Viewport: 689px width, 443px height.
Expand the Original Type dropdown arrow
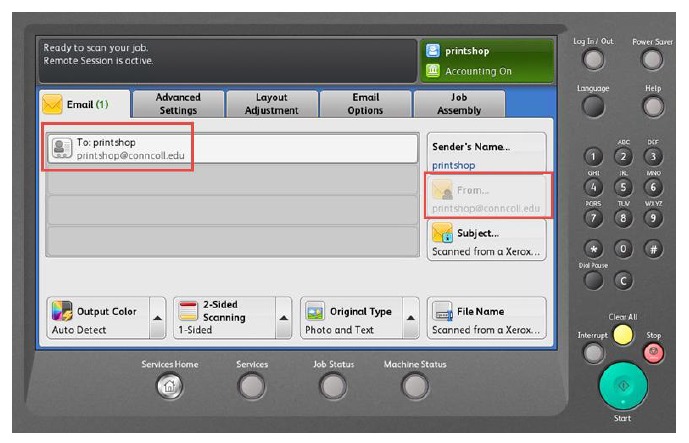click(411, 318)
